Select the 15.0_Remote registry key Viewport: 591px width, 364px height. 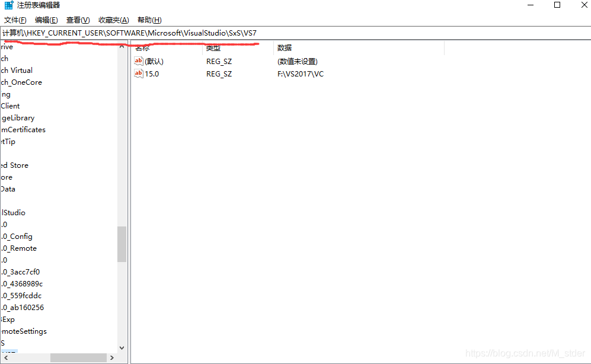pyautogui.click(x=19, y=248)
